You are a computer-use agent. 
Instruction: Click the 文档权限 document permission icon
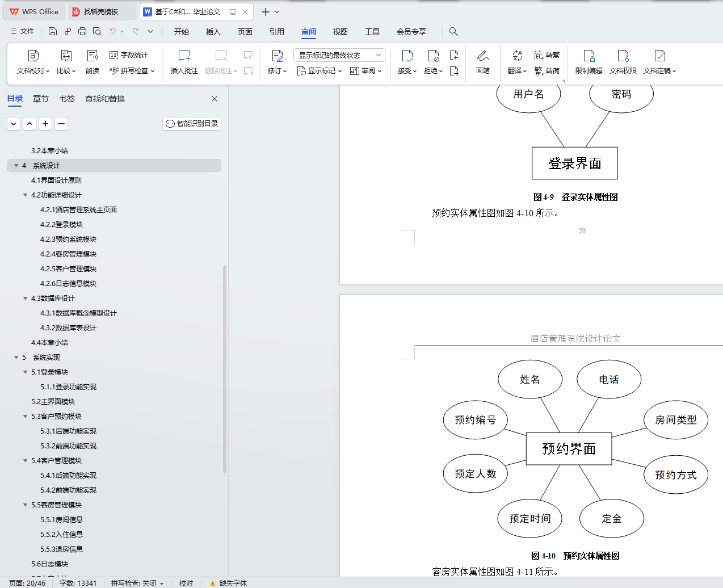(x=623, y=56)
